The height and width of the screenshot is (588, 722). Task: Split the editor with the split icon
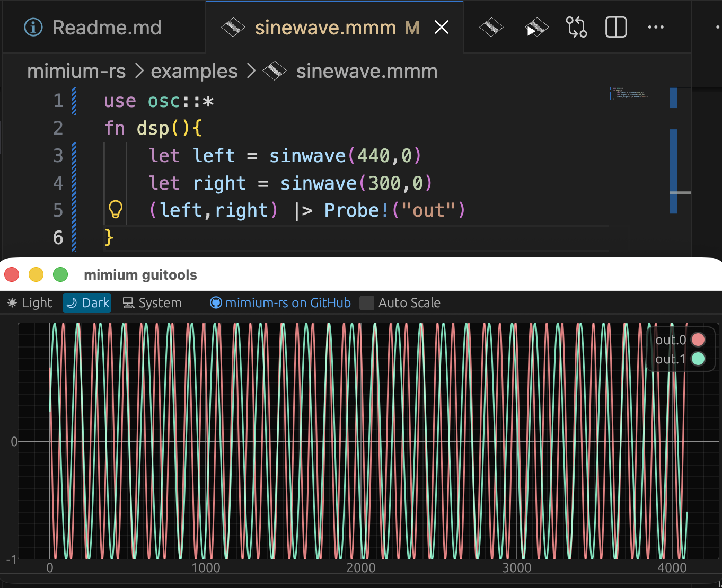tap(616, 27)
